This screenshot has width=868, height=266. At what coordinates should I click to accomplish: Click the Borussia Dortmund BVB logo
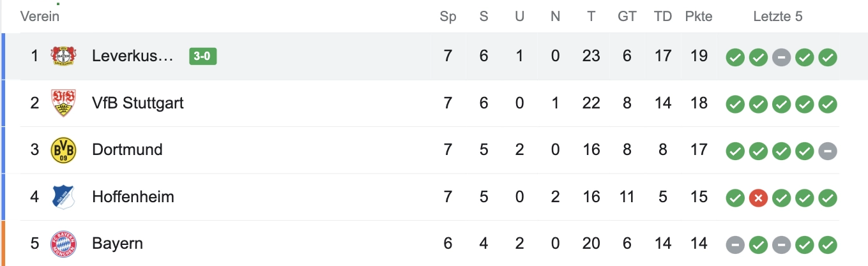(x=63, y=150)
